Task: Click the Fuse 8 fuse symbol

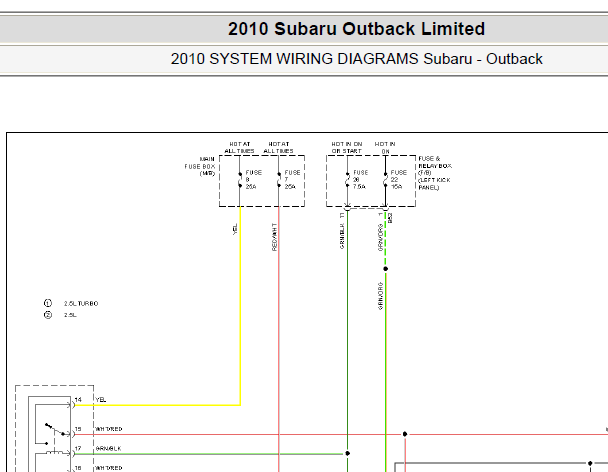Action: [x=240, y=180]
